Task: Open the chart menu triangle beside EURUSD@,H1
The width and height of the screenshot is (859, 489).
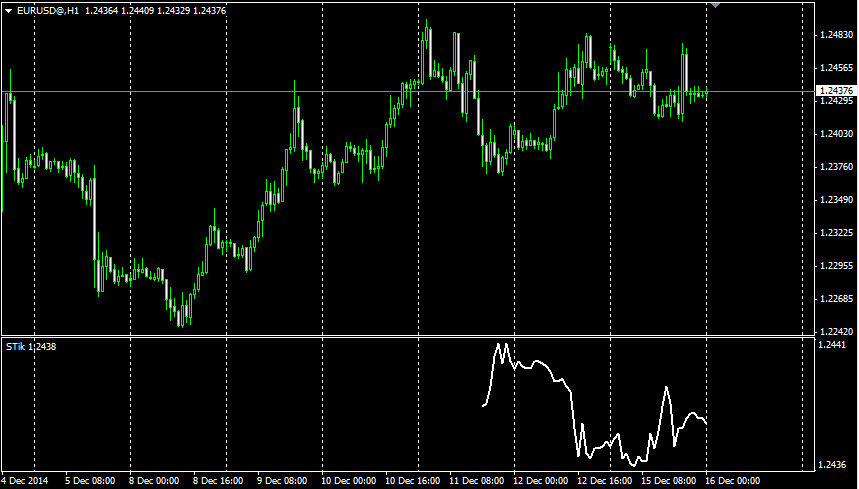Action: (x=9, y=10)
